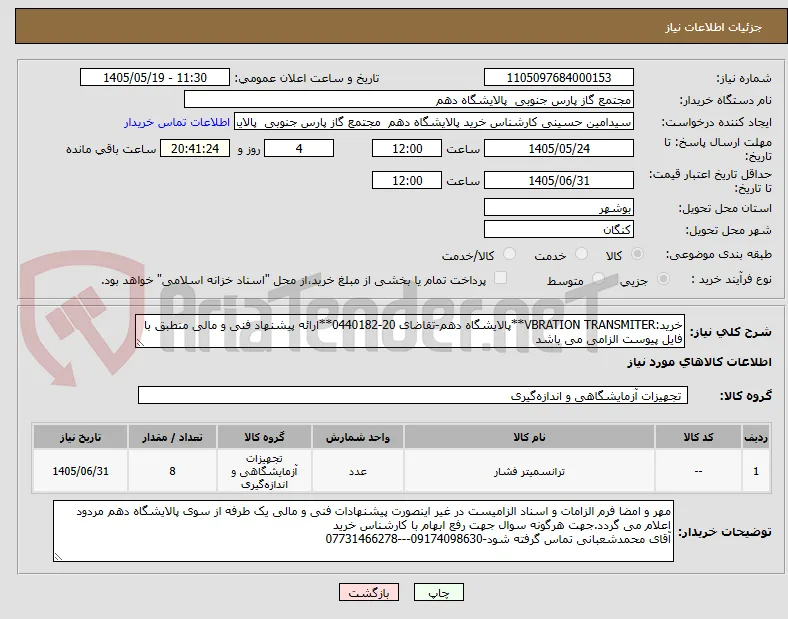
Task: Click the resize handle of buyer notes box
Action: click(58, 557)
